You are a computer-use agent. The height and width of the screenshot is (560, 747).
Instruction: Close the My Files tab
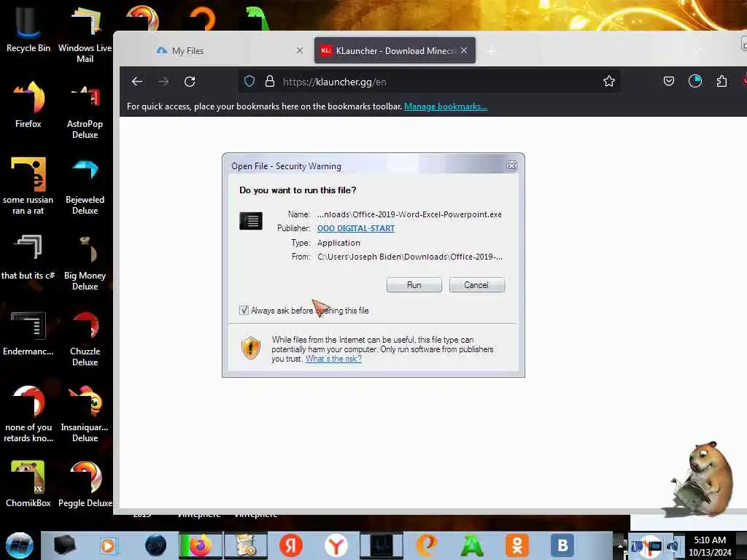(299, 50)
